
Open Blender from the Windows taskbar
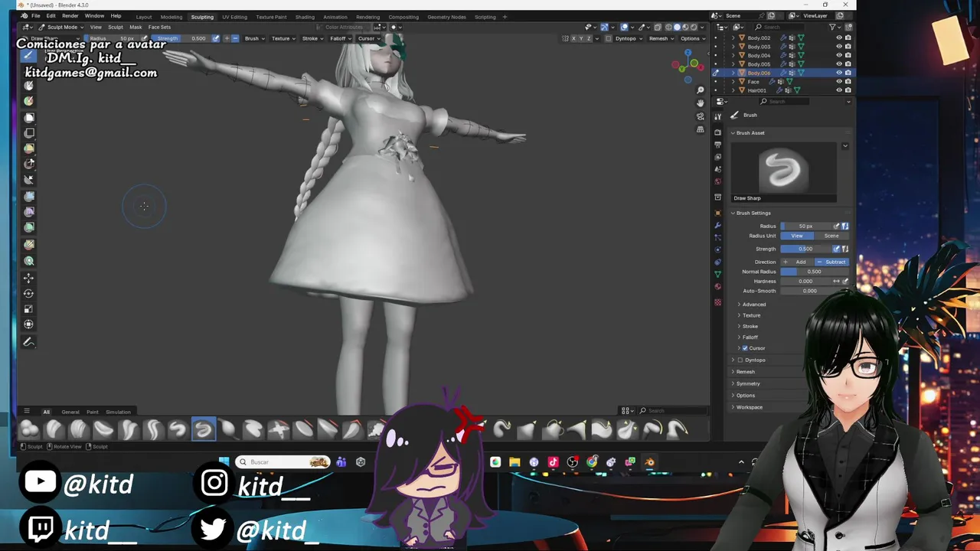[649, 462]
